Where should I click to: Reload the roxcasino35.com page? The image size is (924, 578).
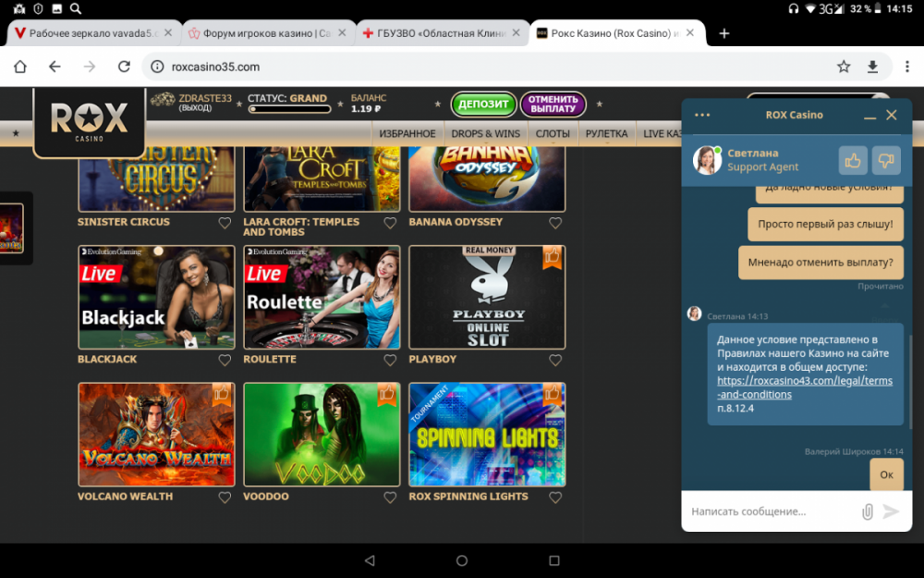[x=125, y=67]
